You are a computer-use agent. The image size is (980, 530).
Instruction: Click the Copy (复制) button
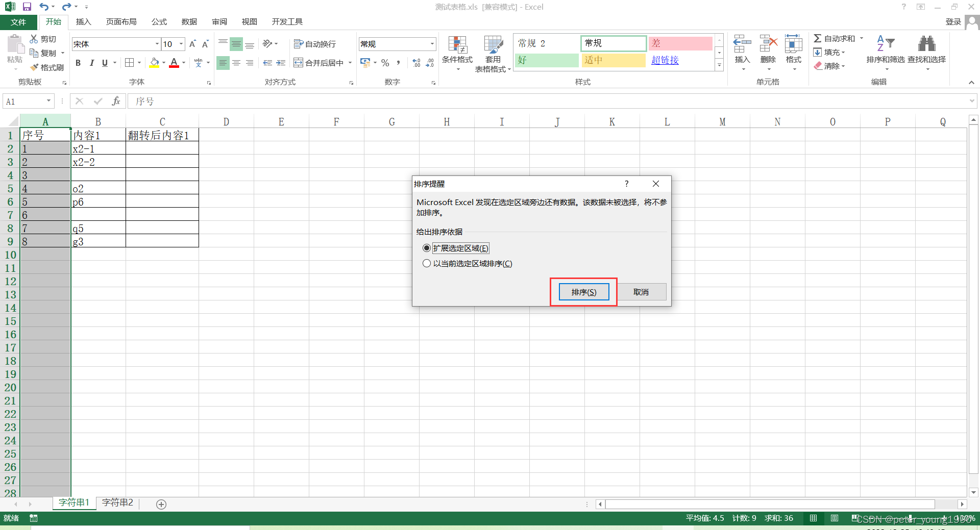pos(43,53)
